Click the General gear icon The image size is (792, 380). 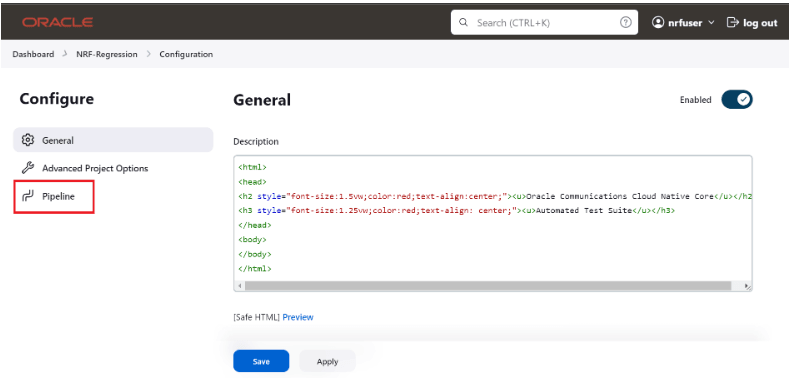pos(28,140)
